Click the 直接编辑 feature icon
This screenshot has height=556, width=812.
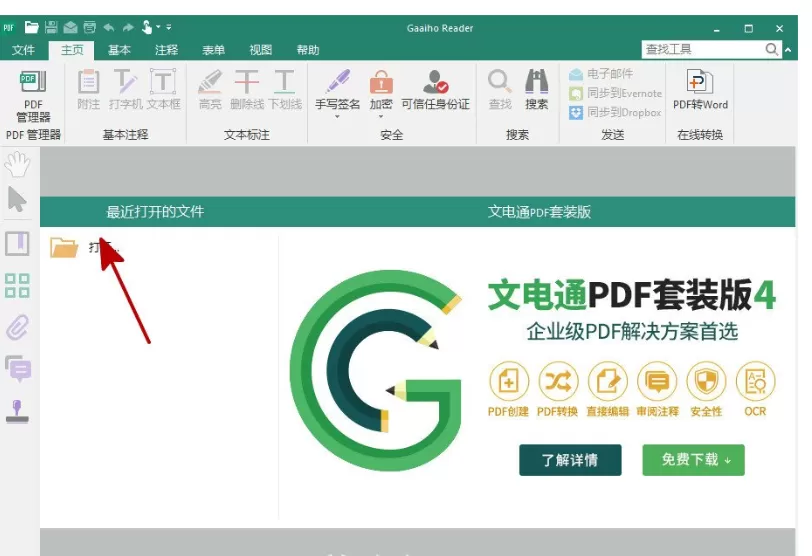point(607,382)
